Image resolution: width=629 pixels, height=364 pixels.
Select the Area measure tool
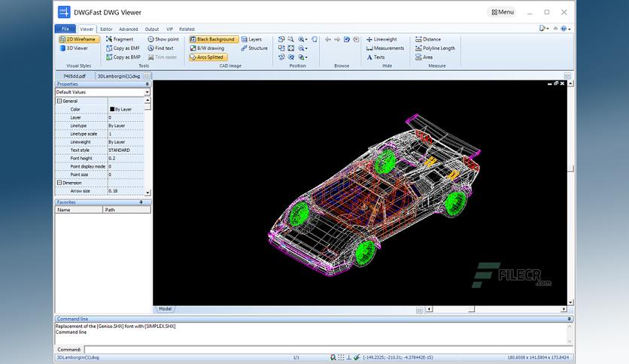coord(424,57)
